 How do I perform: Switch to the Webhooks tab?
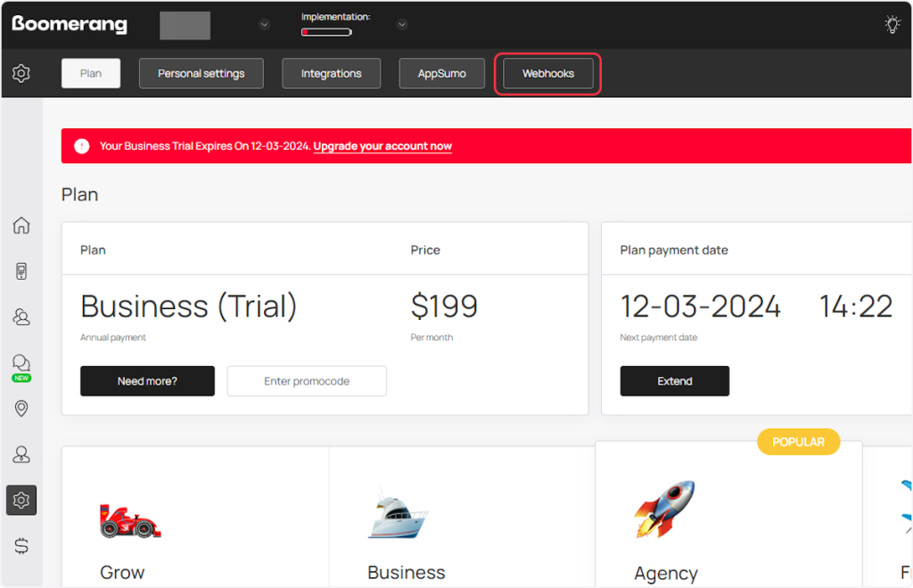tap(547, 74)
